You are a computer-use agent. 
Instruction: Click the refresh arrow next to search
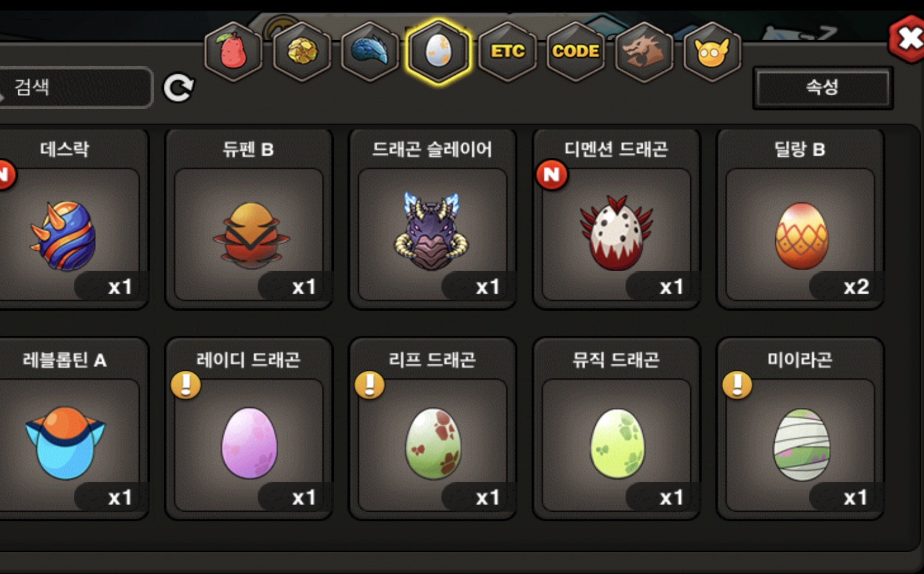[179, 88]
